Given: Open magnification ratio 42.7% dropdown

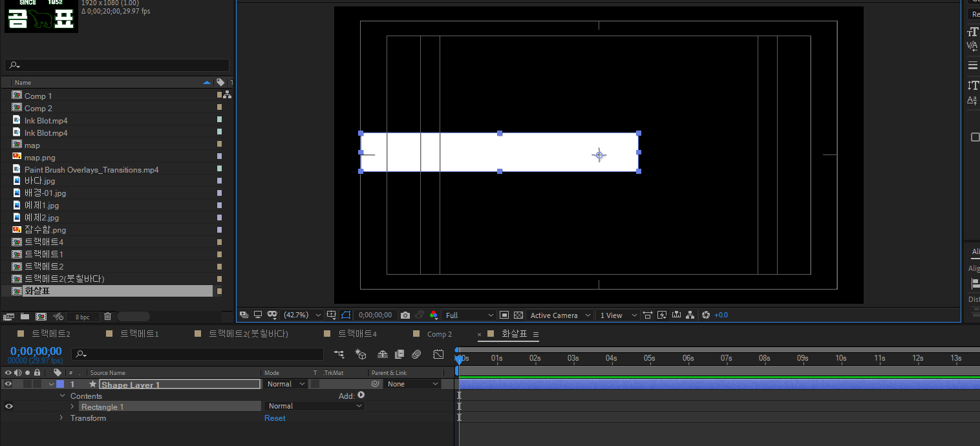Looking at the screenshot, I should pos(303,315).
